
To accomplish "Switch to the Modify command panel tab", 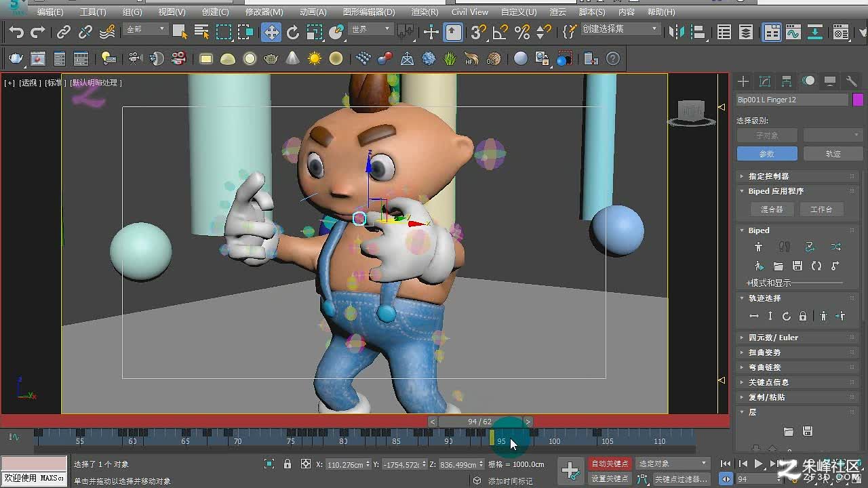I will (765, 81).
